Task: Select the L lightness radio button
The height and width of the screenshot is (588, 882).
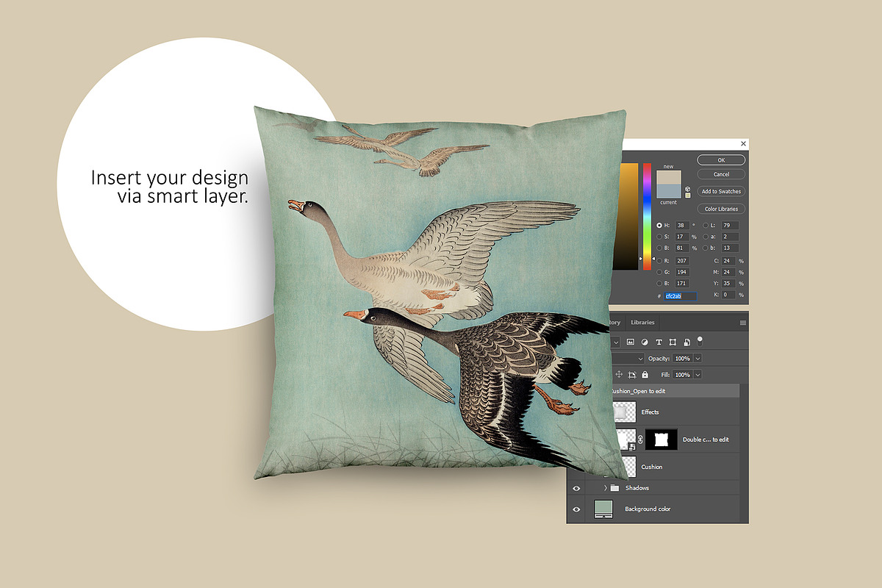Action: coord(706,225)
